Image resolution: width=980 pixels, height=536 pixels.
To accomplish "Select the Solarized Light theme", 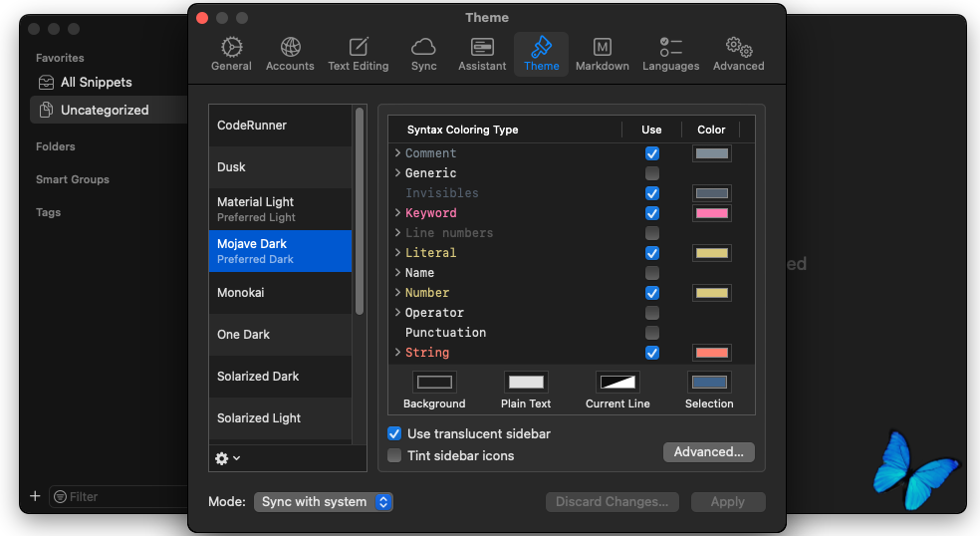I will [x=280, y=418].
